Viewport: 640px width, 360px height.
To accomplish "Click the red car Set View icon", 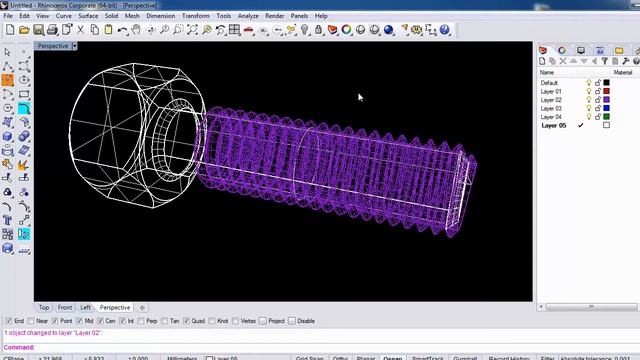I will [249, 30].
